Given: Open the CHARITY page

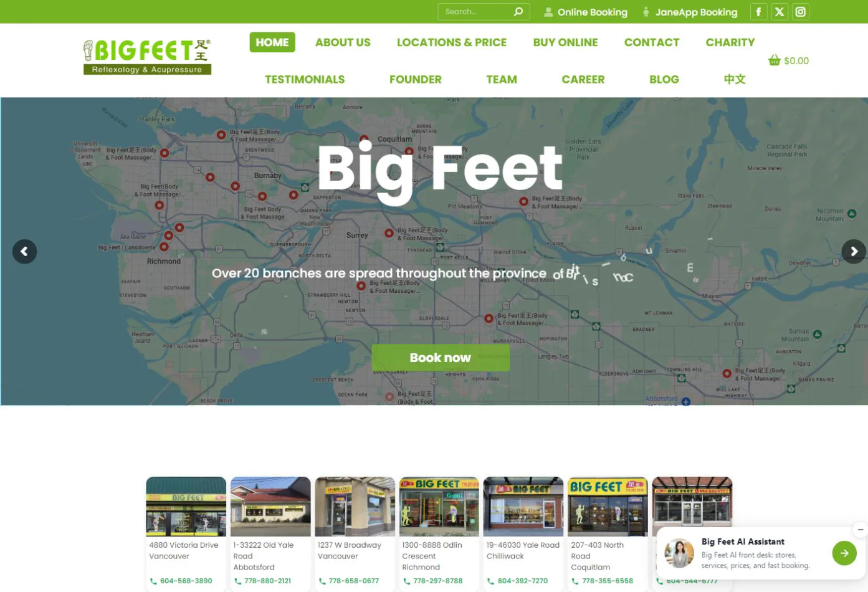Looking at the screenshot, I should pyautogui.click(x=730, y=42).
